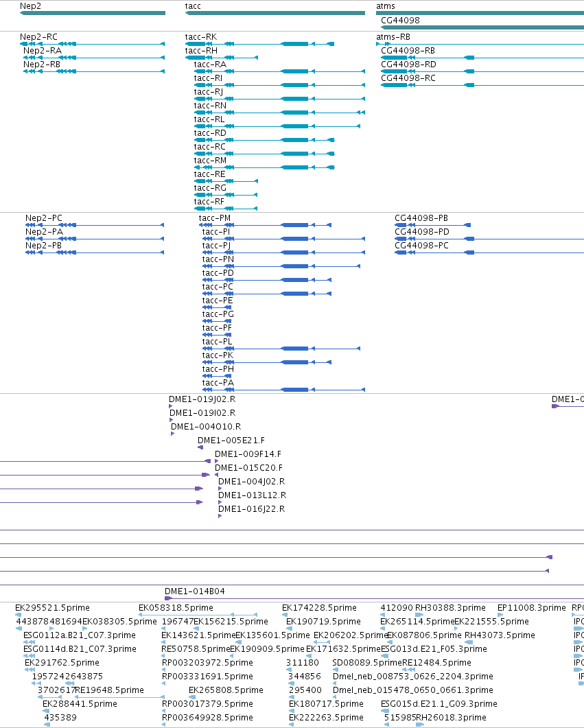The height and width of the screenshot is (728, 584).
Task: Select polypeptide Nep2-PC
Action: (44, 218)
